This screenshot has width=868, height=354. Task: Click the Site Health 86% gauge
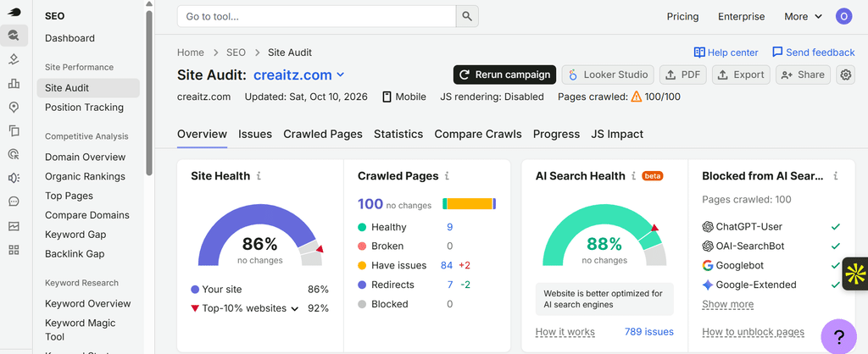coord(260,235)
